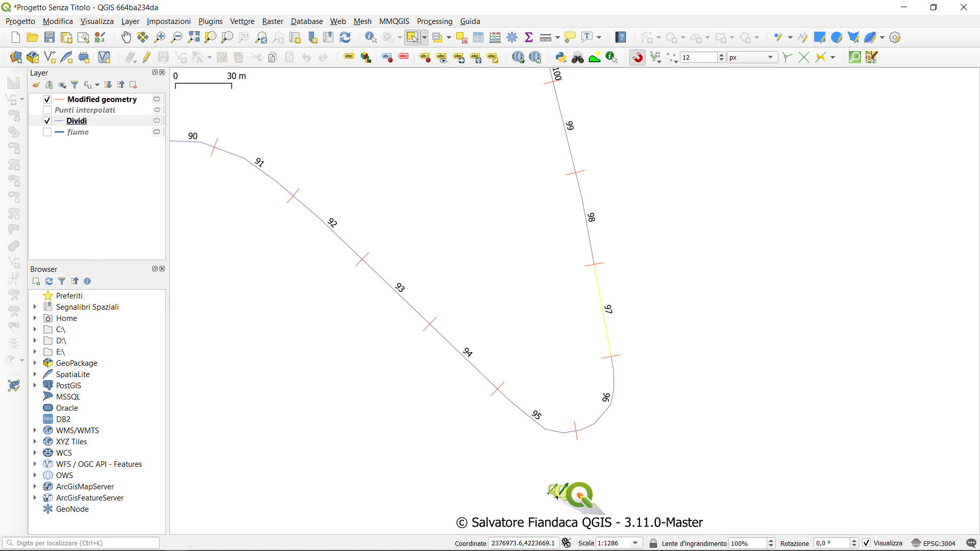Open the Processing menu
The height and width of the screenshot is (551, 980).
(x=434, y=21)
